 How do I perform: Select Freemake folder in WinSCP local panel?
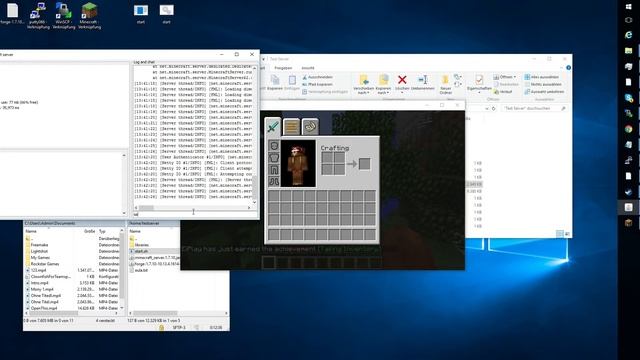40,245
